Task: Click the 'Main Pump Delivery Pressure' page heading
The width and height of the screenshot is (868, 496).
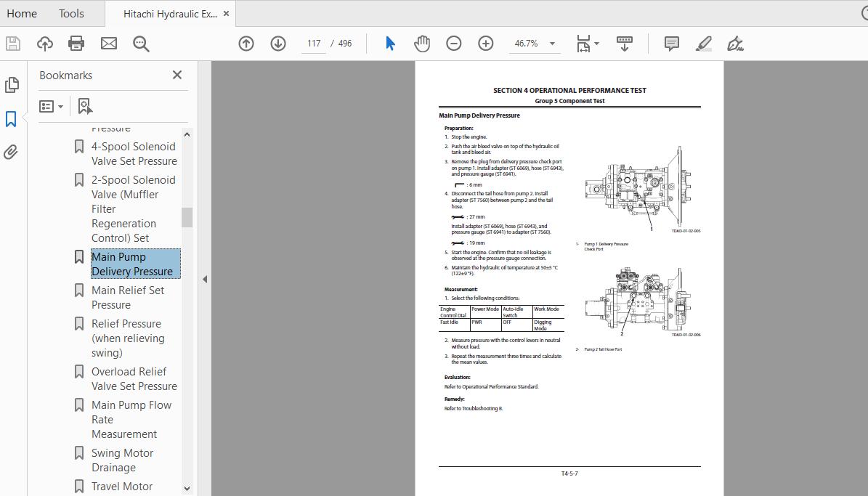Action: click(479, 115)
